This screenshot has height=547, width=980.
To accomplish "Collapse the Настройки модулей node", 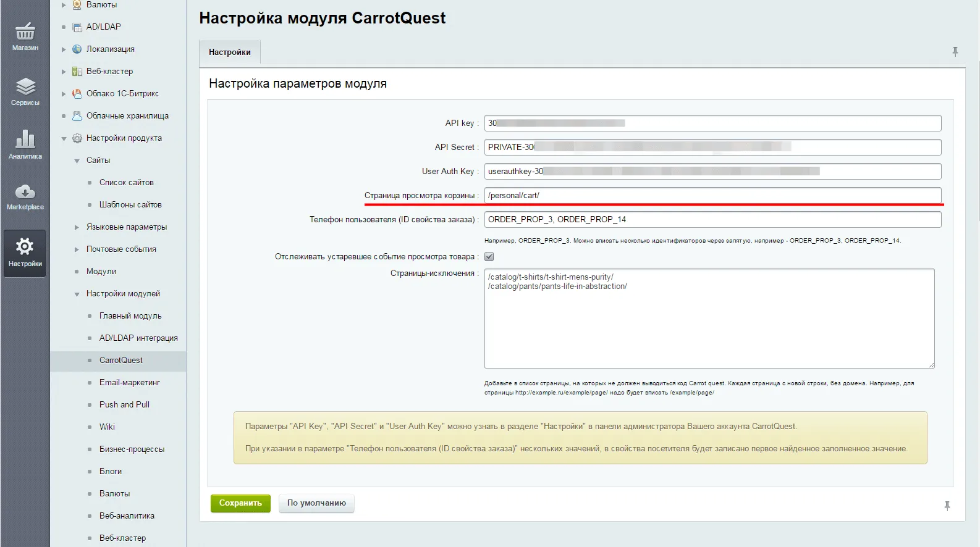I will [x=77, y=294].
